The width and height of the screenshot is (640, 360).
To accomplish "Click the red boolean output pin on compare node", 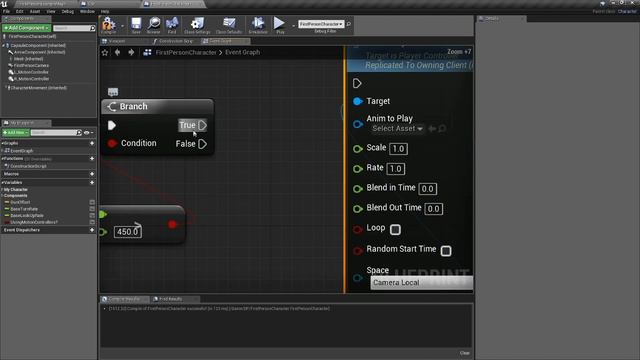I will pos(172,224).
